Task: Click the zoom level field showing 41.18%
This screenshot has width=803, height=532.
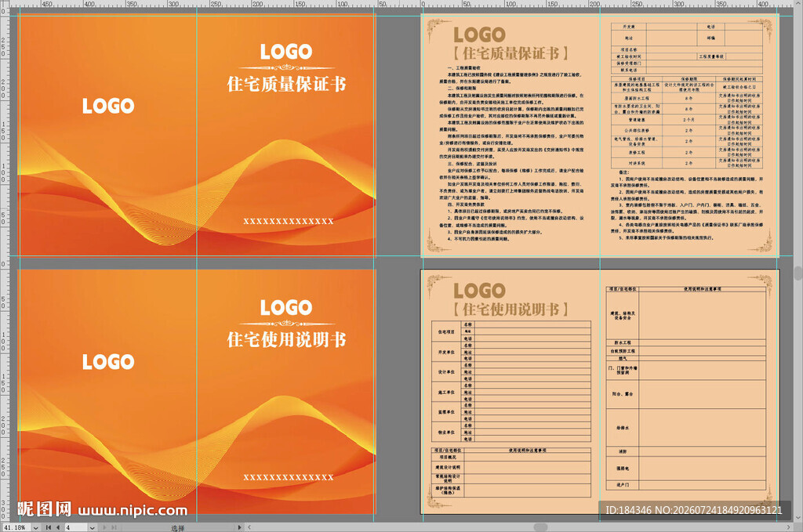Action: pos(16,527)
